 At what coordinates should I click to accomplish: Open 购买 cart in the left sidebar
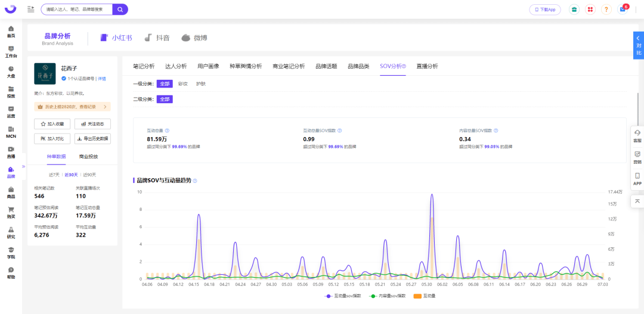click(x=11, y=213)
